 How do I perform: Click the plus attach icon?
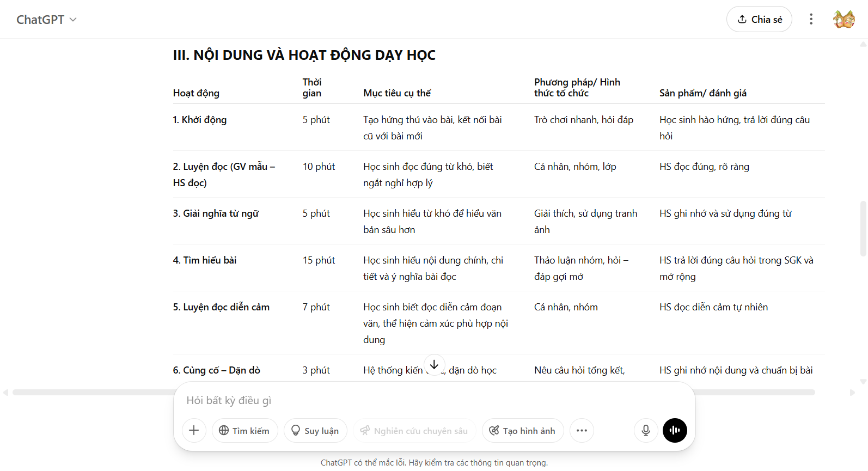pyautogui.click(x=194, y=431)
